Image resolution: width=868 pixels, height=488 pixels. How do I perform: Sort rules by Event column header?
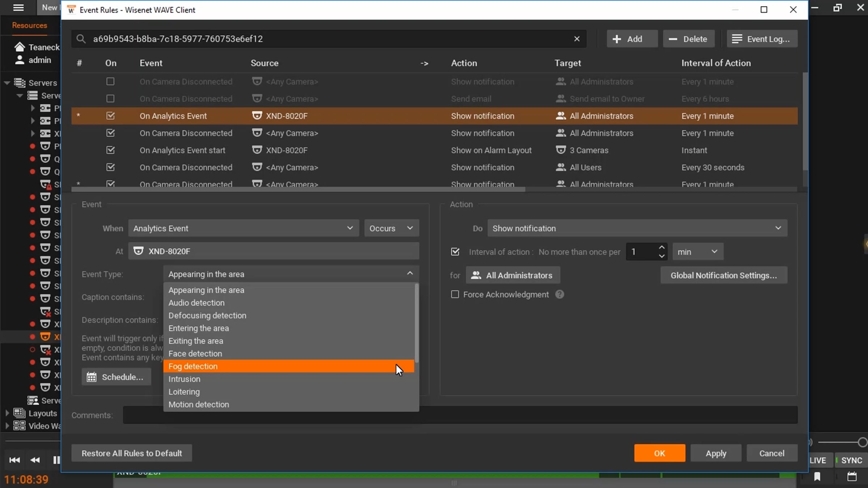tap(151, 63)
